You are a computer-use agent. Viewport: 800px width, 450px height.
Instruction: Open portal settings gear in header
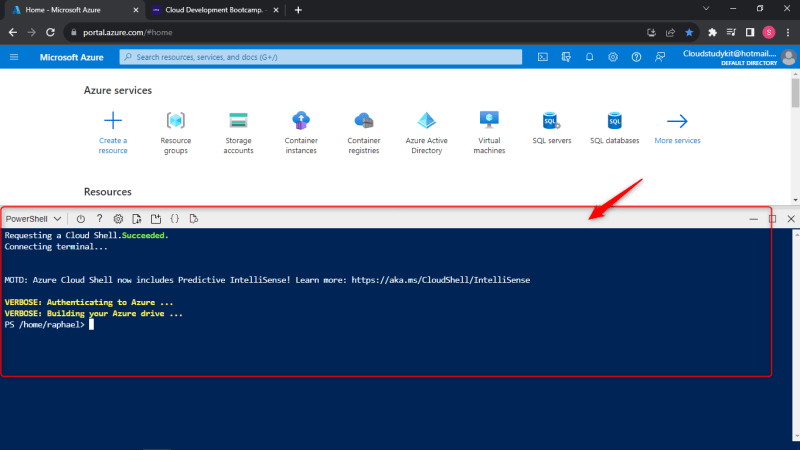(x=613, y=57)
